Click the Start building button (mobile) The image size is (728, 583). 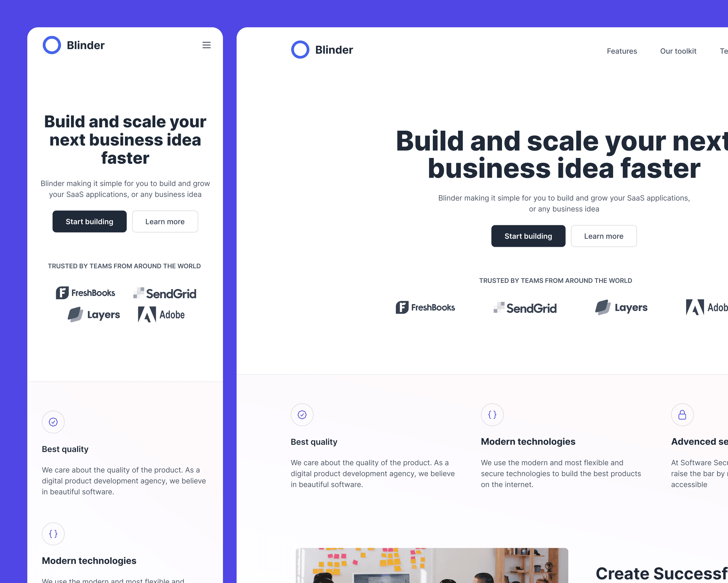pos(89,221)
